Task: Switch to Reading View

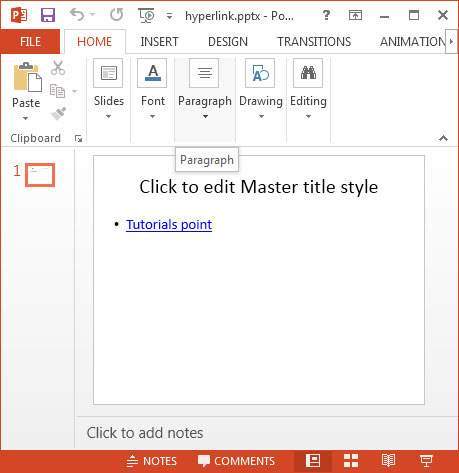Action: pos(388,461)
